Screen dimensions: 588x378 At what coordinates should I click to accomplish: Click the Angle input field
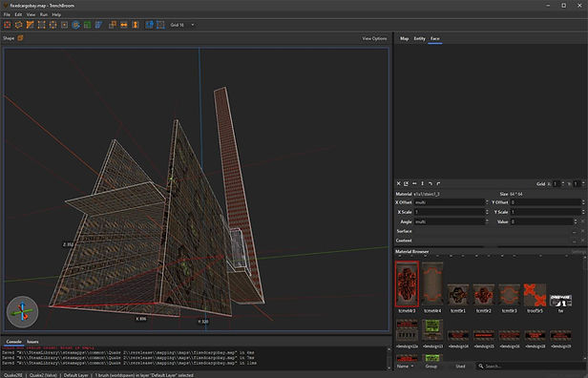tap(449, 221)
